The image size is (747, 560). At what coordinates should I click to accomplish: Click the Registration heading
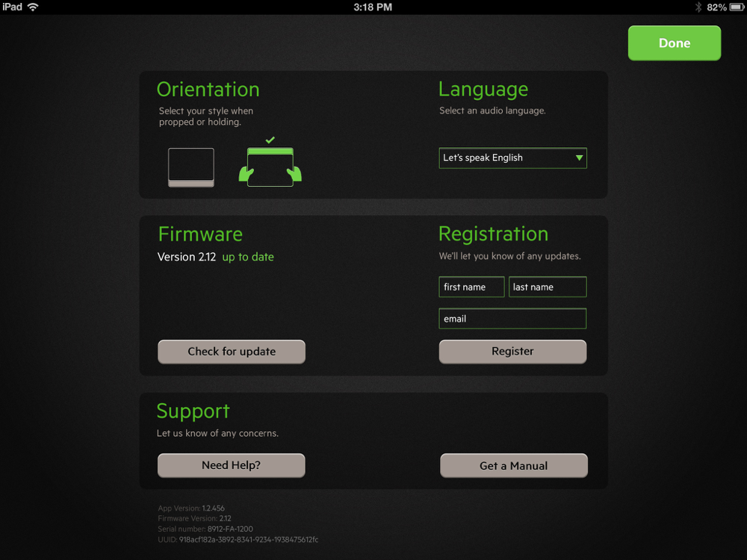tap(493, 234)
